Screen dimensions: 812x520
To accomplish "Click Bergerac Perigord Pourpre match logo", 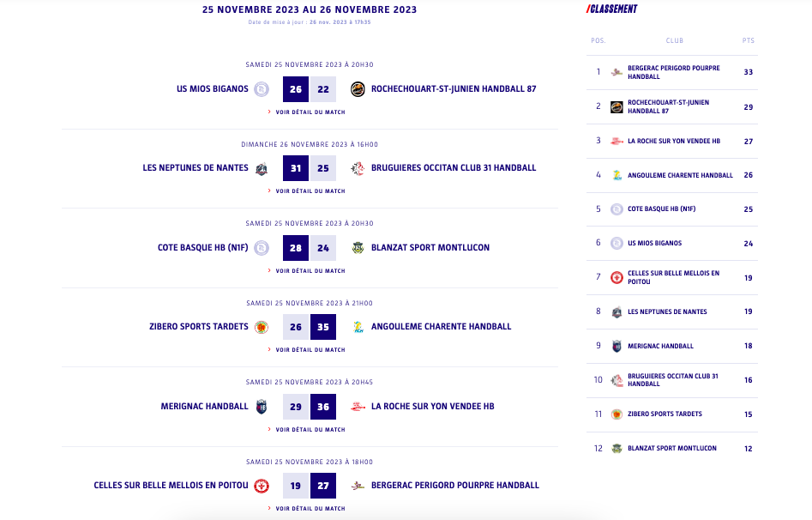I will 358,486.
